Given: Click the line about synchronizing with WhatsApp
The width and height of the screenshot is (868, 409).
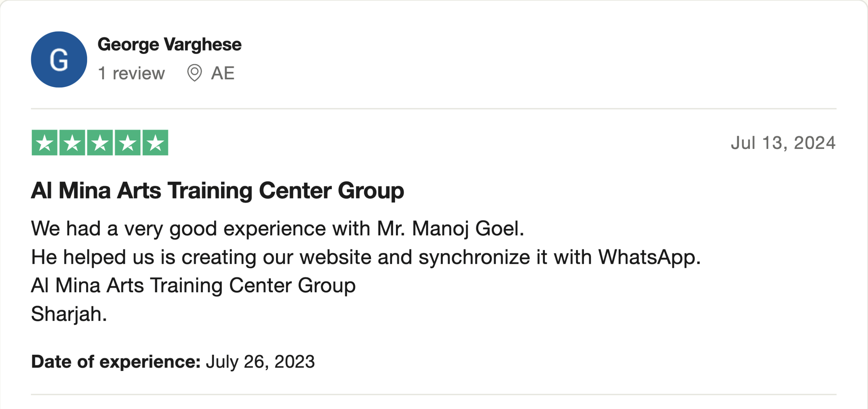Looking at the screenshot, I should tap(366, 257).
